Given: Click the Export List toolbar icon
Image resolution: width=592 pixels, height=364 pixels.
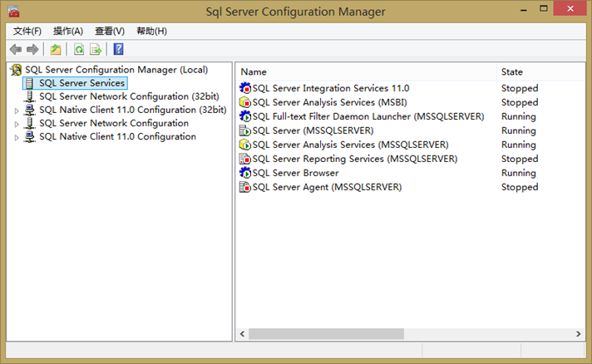Looking at the screenshot, I should pos(96,50).
